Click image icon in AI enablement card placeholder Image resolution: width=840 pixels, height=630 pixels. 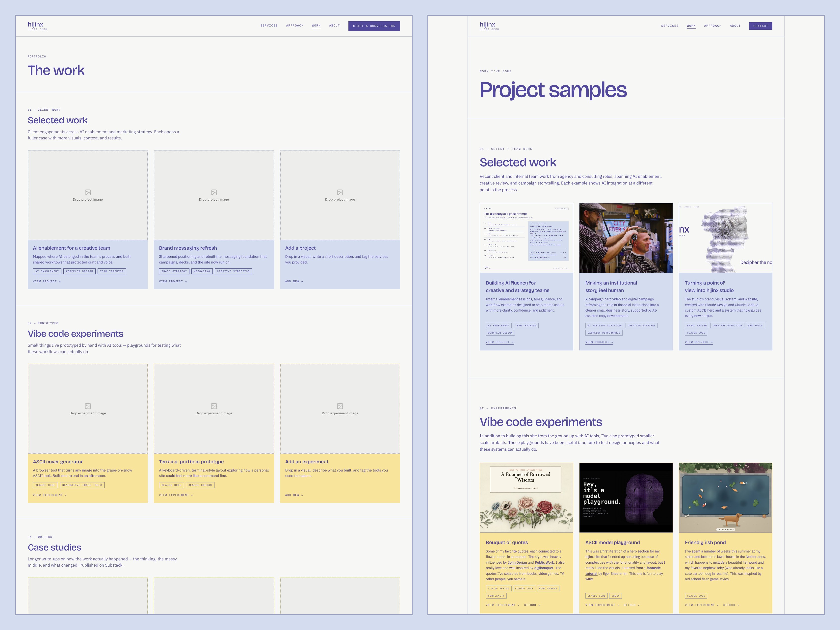click(x=88, y=192)
